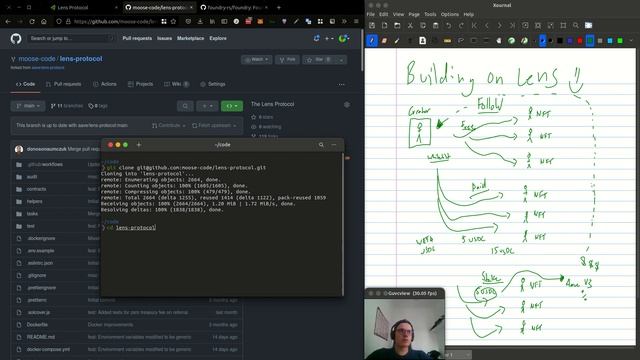Click the Undo arrow in Xournal
The image size is (640, 360).
(x=449, y=25)
